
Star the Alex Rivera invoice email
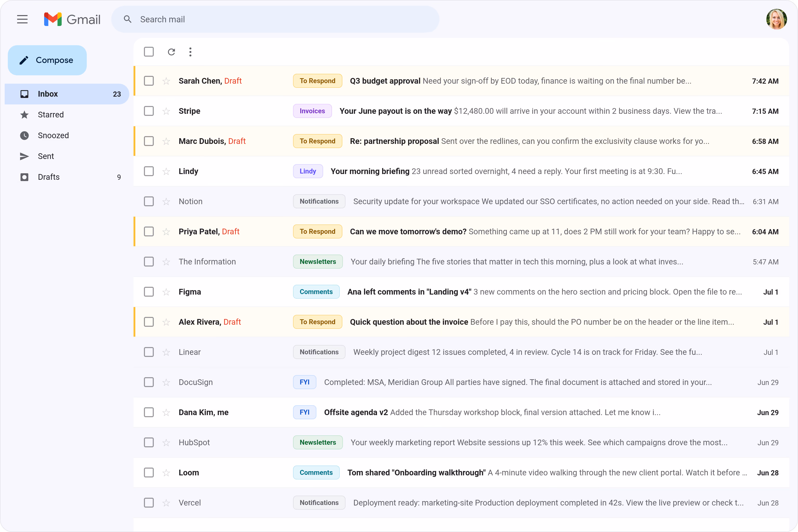tap(166, 322)
